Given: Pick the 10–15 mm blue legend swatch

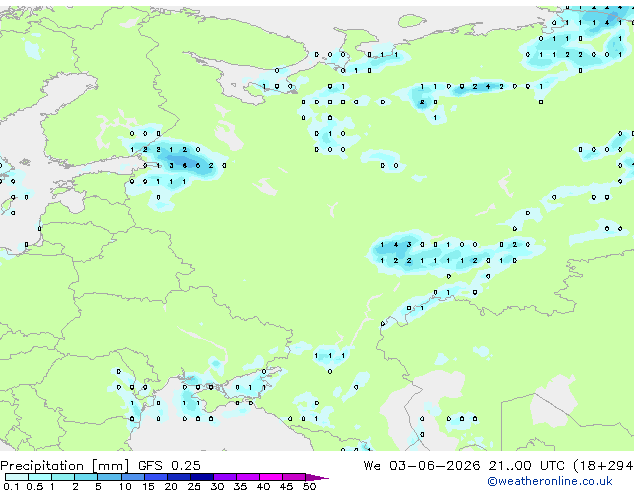Looking at the screenshot, I should click(x=132, y=477).
